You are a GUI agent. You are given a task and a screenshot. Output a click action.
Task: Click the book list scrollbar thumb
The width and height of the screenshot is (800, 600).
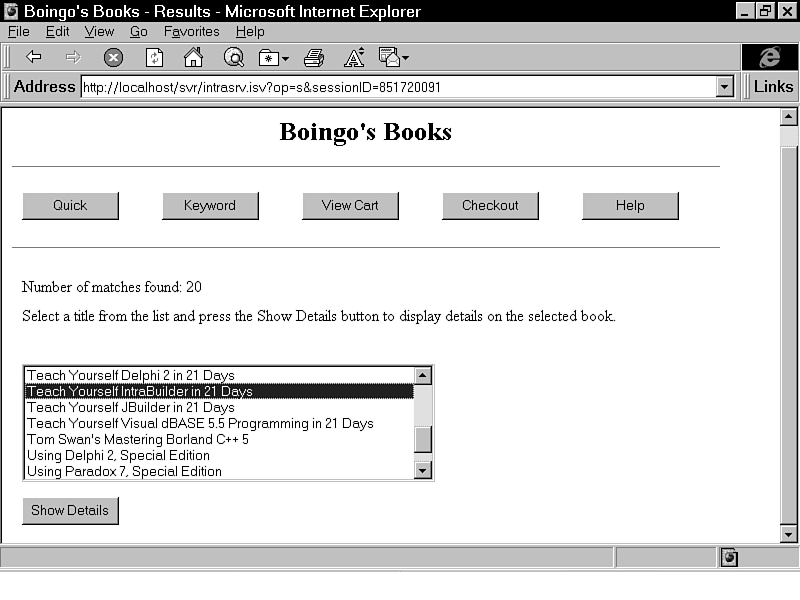coord(422,440)
